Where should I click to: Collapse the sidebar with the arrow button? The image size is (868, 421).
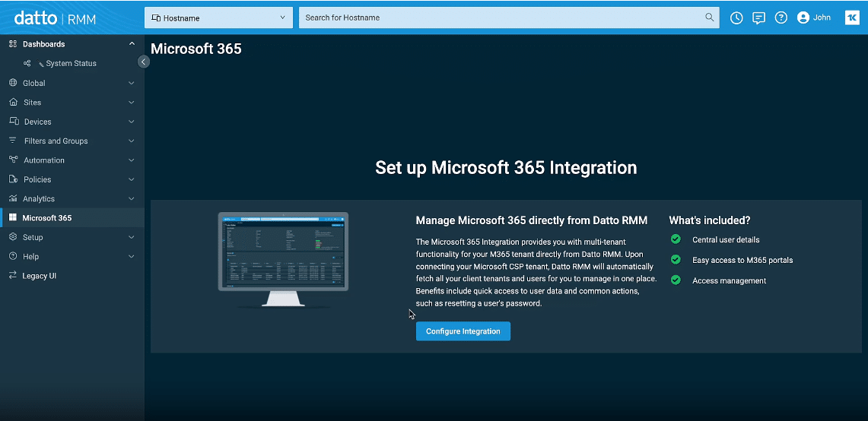143,62
